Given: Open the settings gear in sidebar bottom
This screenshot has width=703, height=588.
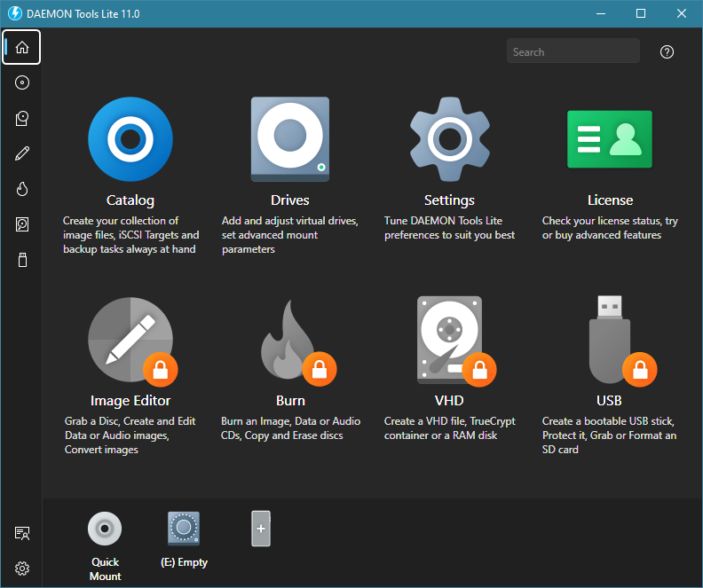Looking at the screenshot, I should 22,568.
